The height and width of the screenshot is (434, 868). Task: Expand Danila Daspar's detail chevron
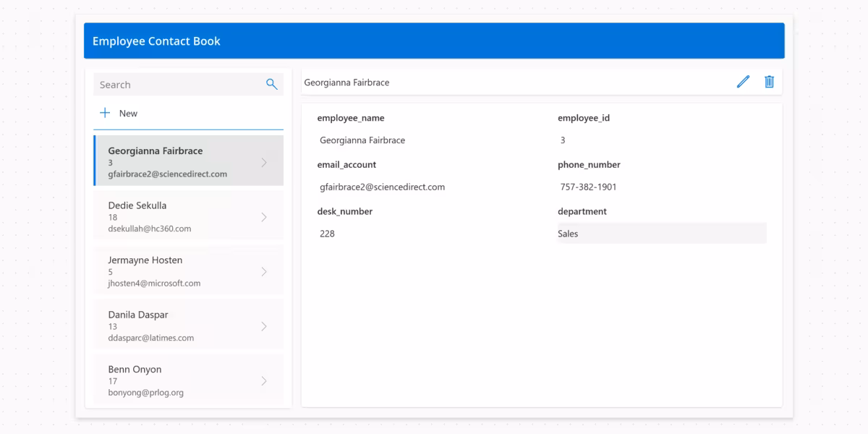point(264,325)
